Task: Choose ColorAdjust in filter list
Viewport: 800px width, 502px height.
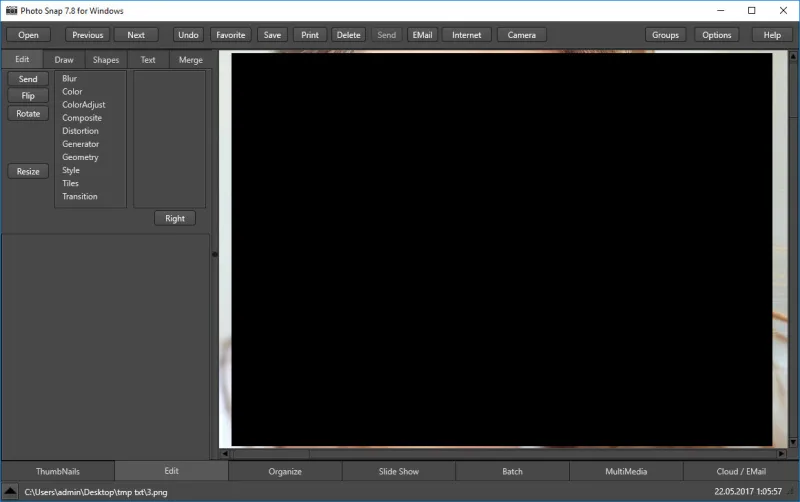Action: pos(84,105)
